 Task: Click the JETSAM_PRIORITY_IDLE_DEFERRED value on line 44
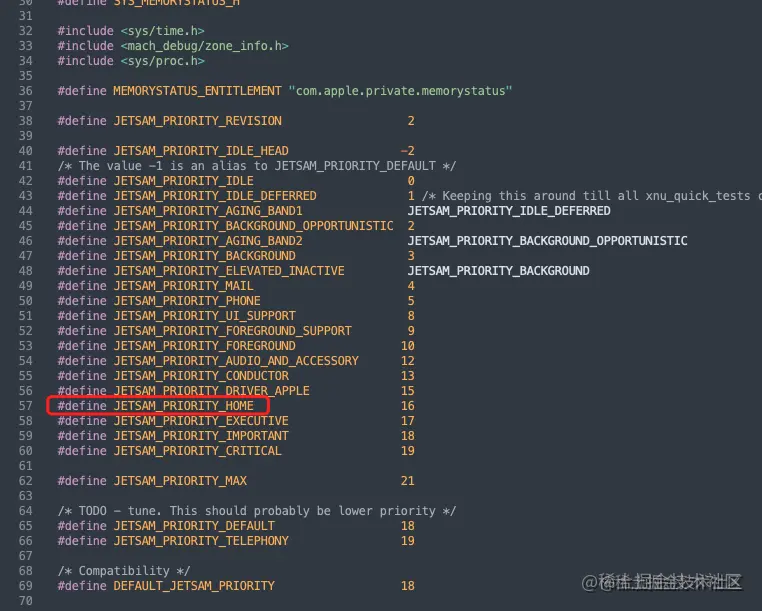click(x=509, y=211)
